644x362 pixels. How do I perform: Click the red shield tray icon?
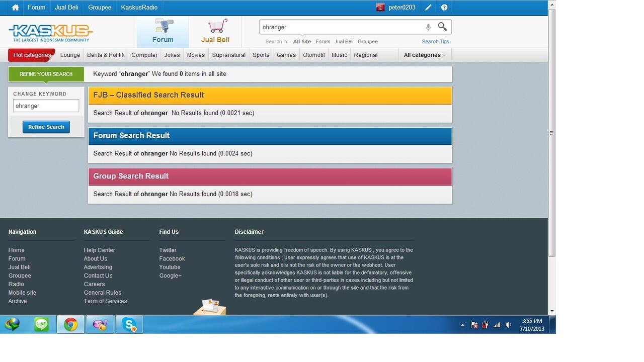click(486, 325)
